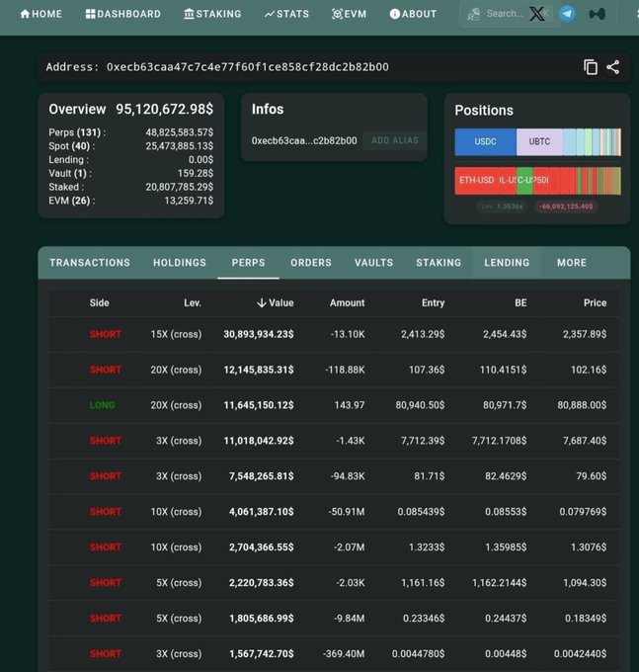Image resolution: width=639 pixels, height=672 pixels.
Task: Click the entry 80,940.50$ cell
Action: click(420, 405)
